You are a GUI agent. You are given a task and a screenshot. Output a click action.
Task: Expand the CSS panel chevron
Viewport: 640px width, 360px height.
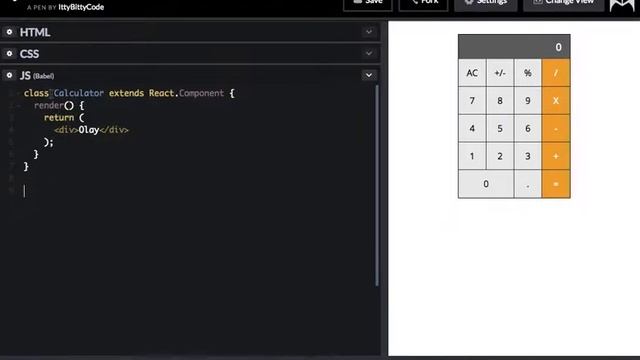(x=369, y=53)
